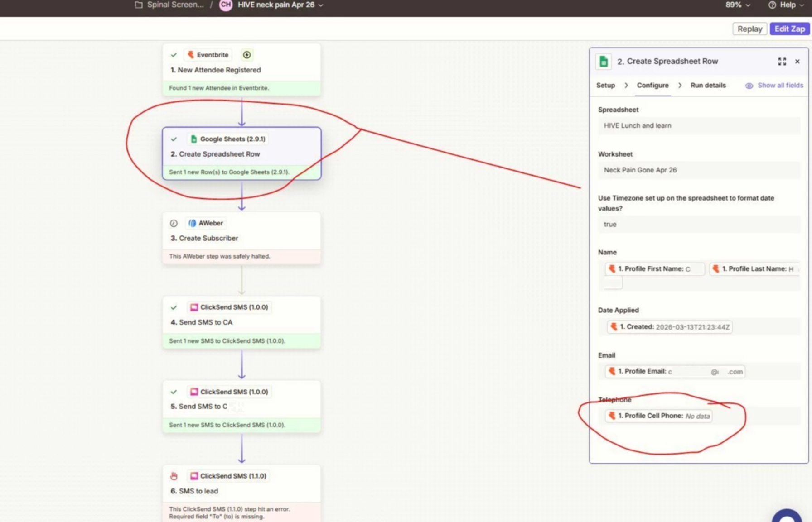Switch to the Run details tab
Image resolution: width=812 pixels, height=522 pixels.
point(708,86)
